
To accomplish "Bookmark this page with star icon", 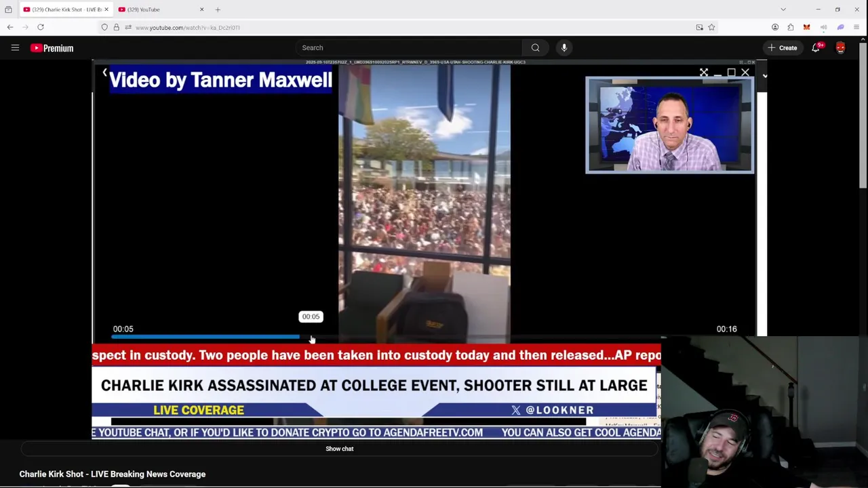I will tap(711, 27).
